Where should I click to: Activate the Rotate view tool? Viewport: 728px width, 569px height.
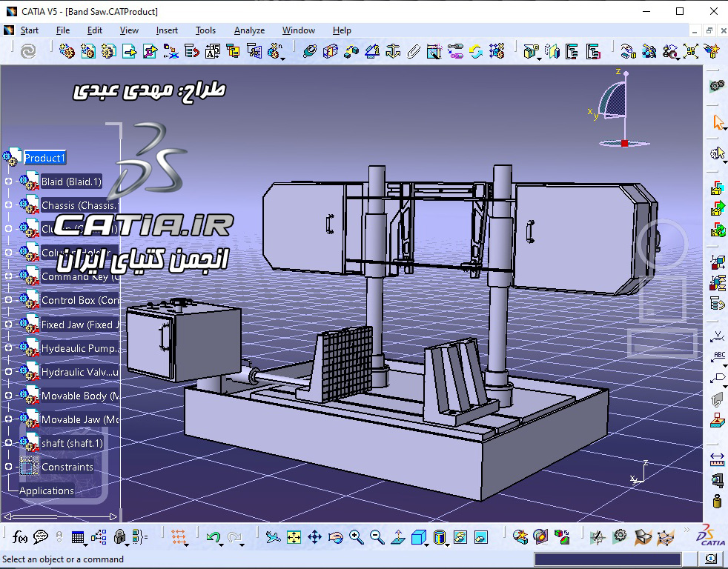335,537
